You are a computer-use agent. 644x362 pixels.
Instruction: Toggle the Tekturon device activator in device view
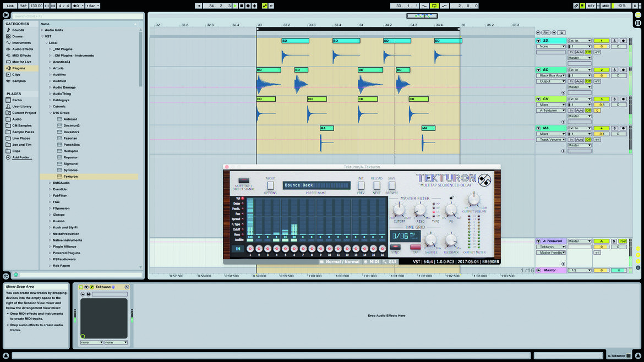(81, 287)
